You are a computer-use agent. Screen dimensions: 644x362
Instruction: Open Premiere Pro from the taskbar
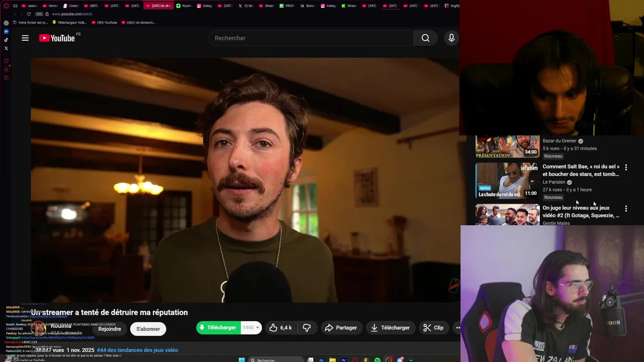[344, 360]
